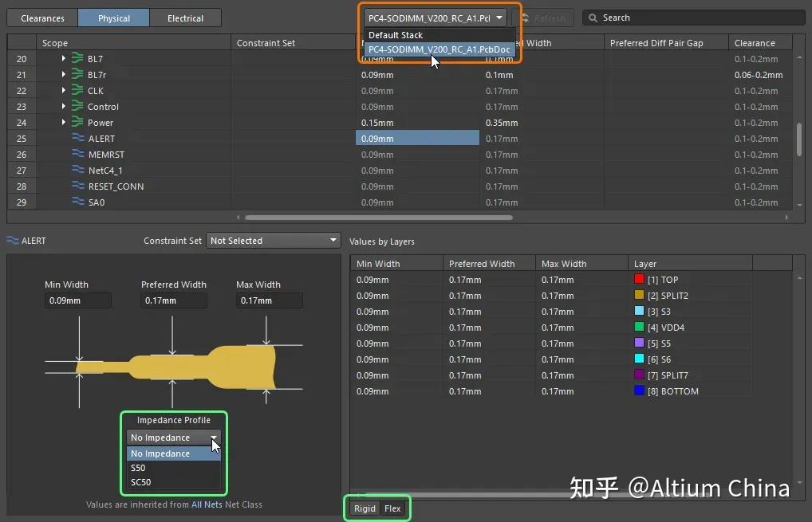This screenshot has height=522, width=812.
Task: Open the All Nets net class link
Action: click(207, 504)
